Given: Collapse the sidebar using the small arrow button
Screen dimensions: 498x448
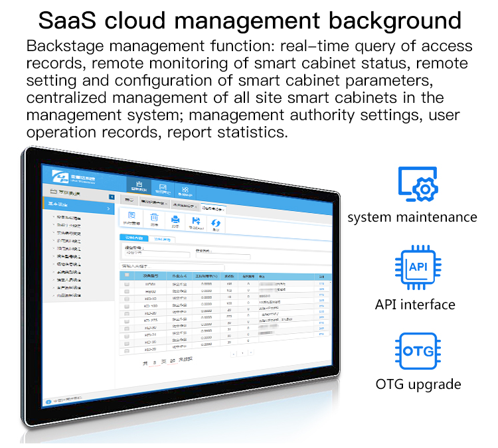Looking at the screenshot, I should click(112, 197).
